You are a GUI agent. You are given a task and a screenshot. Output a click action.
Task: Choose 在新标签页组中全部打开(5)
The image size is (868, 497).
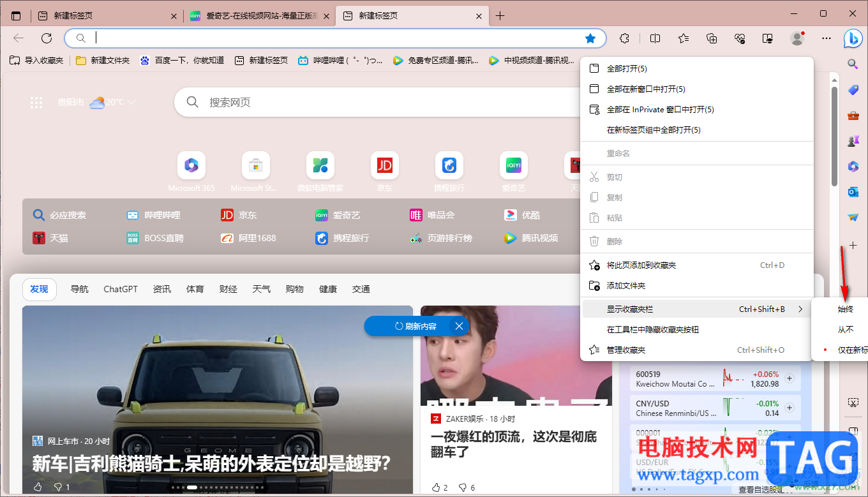tap(697, 130)
